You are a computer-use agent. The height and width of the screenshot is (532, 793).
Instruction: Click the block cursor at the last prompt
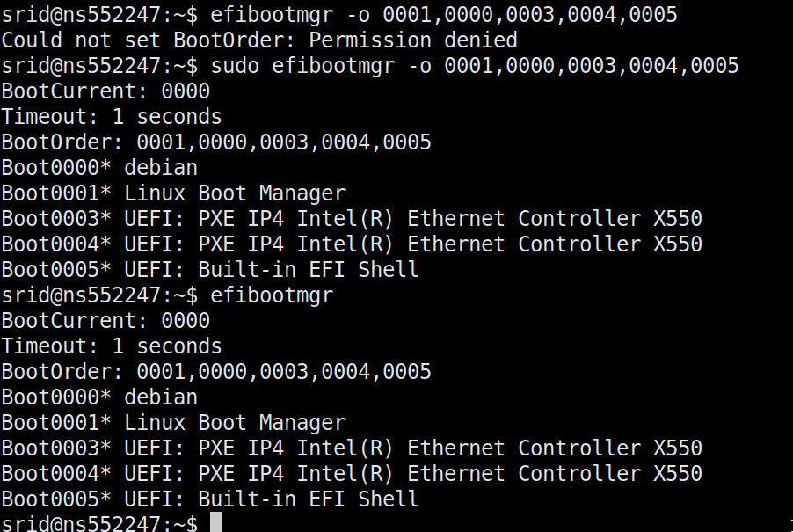216,524
